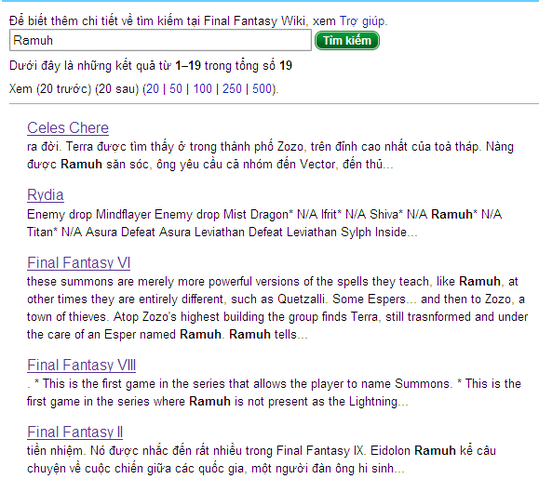
Task: Click the Final Fantasy II snippet mentioning Eidolon
Action: tap(262, 459)
